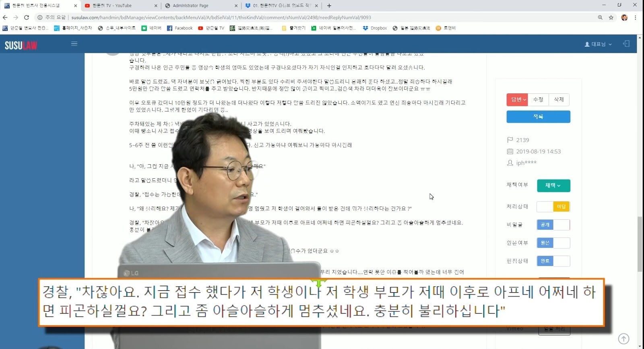
Task: Click the timestamp 2019-08-19 14:53
Action: [539, 151]
